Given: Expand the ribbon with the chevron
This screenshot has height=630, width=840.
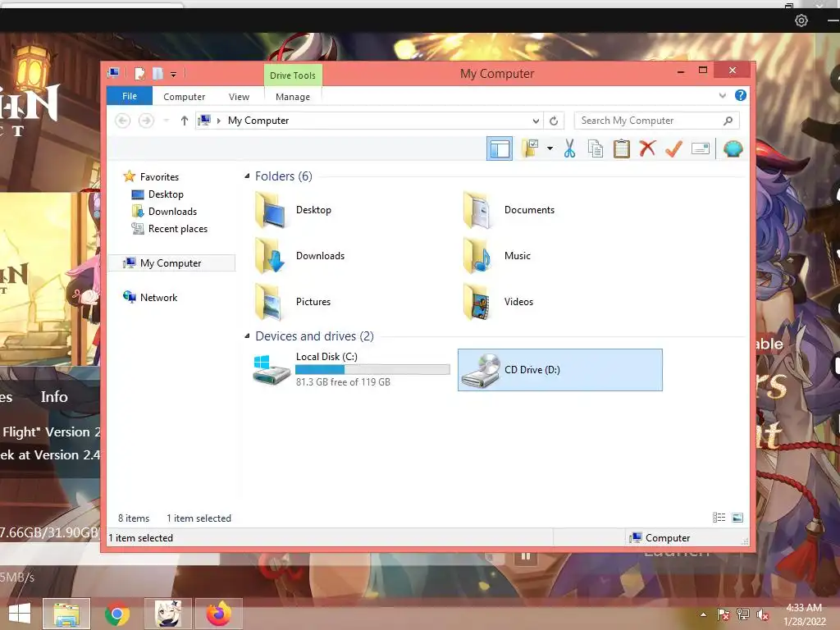Looking at the screenshot, I should pyautogui.click(x=722, y=95).
